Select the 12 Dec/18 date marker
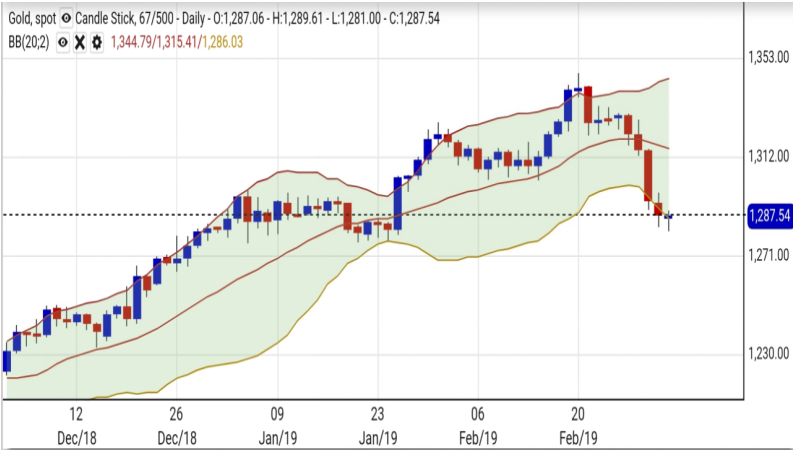This screenshot has width=796, height=452. [76, 423]
